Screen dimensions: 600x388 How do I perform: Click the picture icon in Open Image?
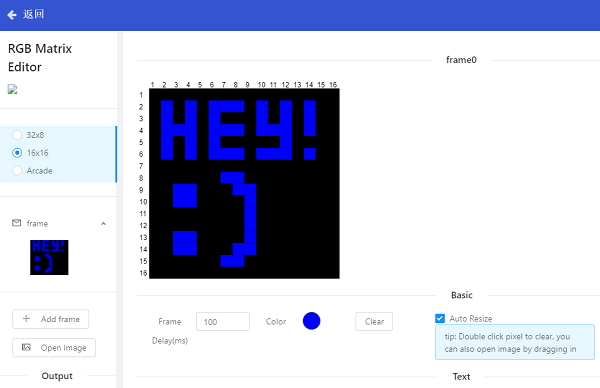click(x=26, y=347)
